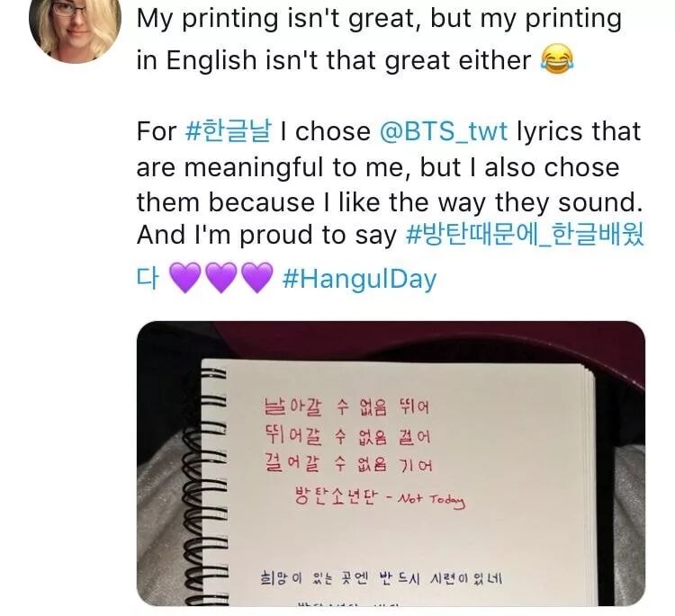This screenshot has width=675, height=616.
Task: Click the red '뛰어갈 수 없음 걸어' lyric line
Action: (347, 437)
